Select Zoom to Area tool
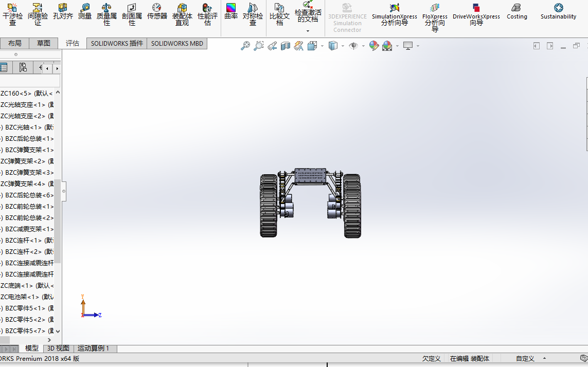588x367 pixels. tap(258, 46)
